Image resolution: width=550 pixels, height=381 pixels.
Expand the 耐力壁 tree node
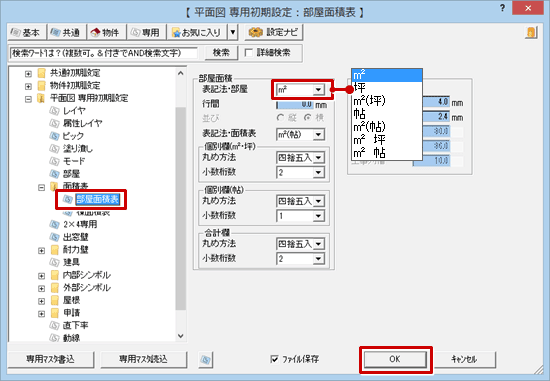tap(41, 250)
